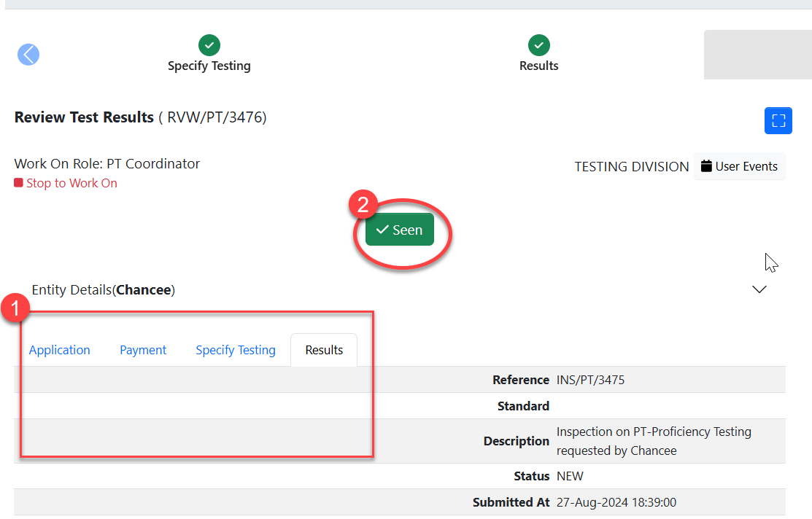
Task: Click the Entity Details (Chancee) header
Action: pyautogui.click(x=104, y=290)
